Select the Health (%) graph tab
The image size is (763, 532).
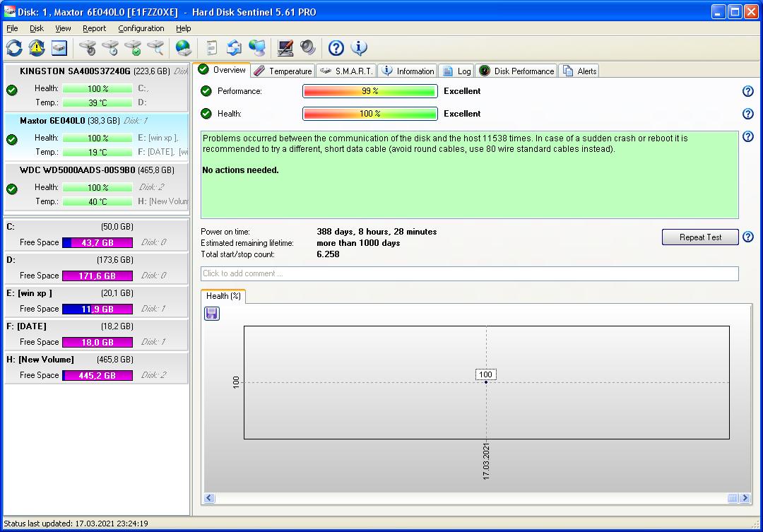(223, 296)
